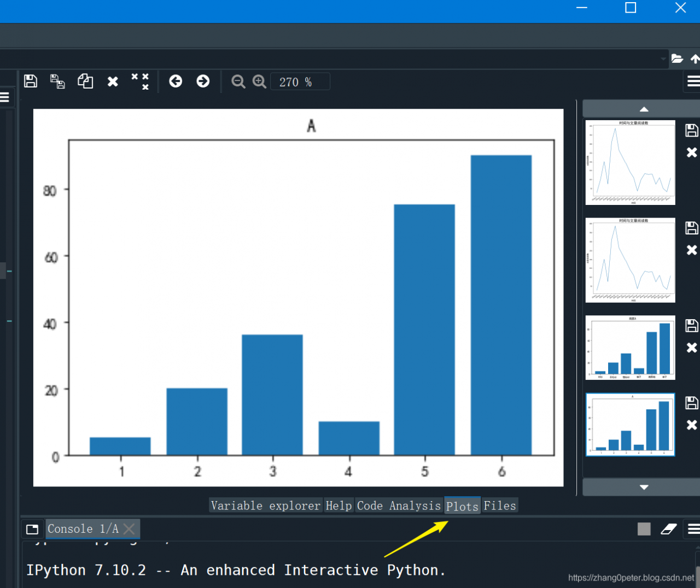Select the Code Analysis pane

[399, 505]
